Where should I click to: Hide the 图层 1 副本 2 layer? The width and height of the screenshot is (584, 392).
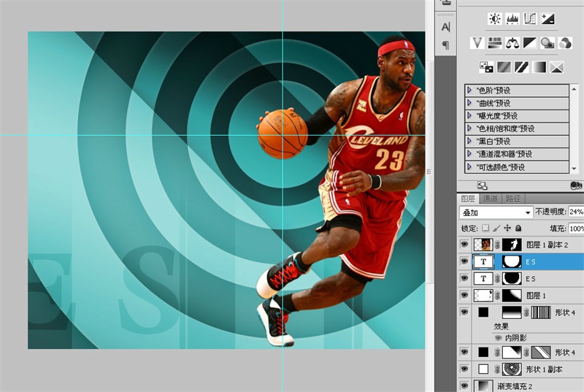point(464,245)
